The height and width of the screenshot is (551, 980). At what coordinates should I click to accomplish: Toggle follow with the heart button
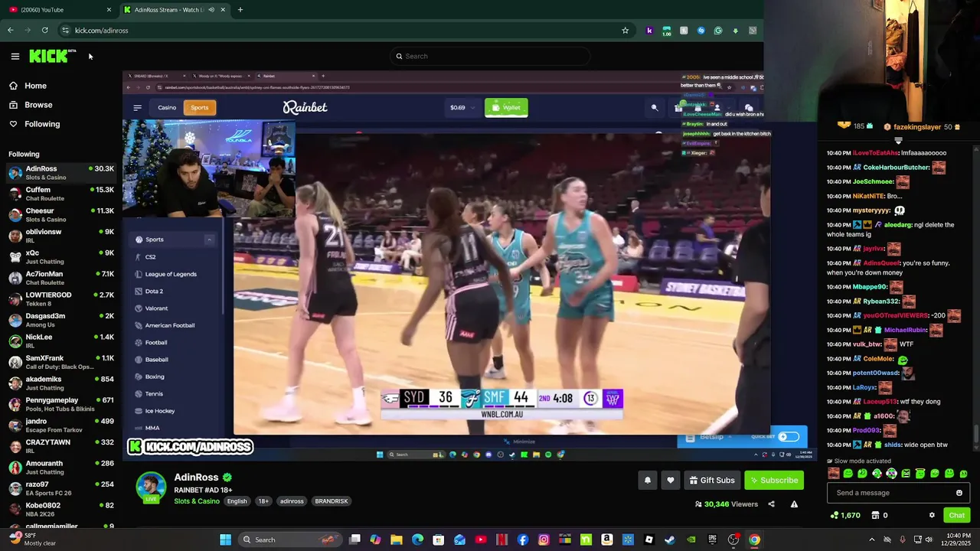tap(671, 481)
